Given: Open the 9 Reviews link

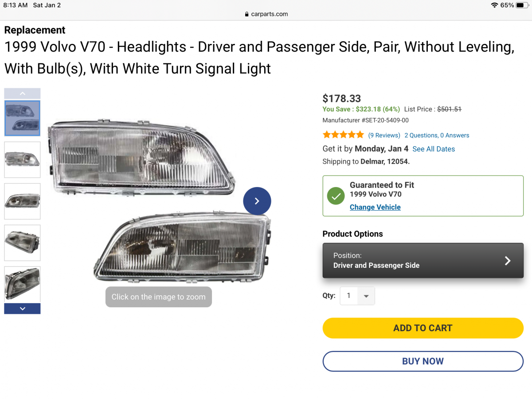Looking at the screenshot, I should tap(384, 135).
